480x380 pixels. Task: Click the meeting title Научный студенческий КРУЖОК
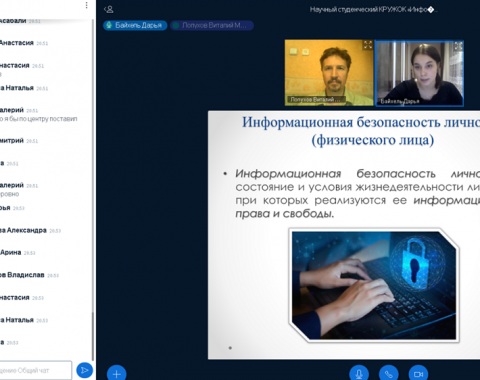coord(373,10)
